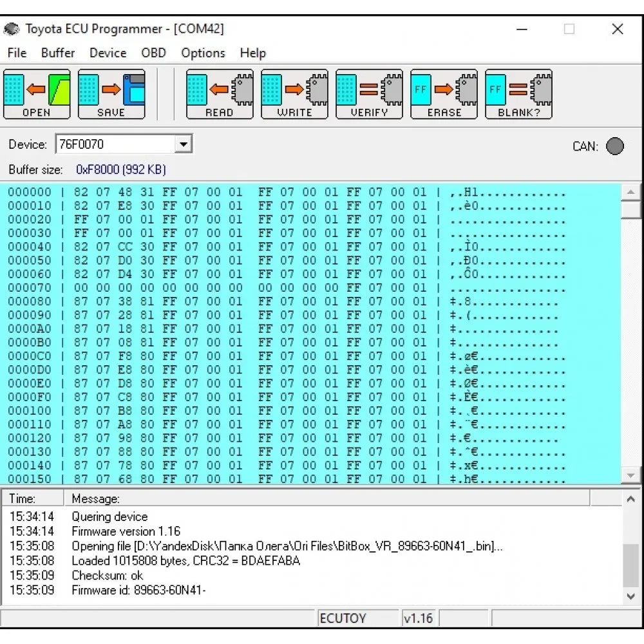644x644 pixels.
Task: Open the OBD menu
Action: [153, 53]
